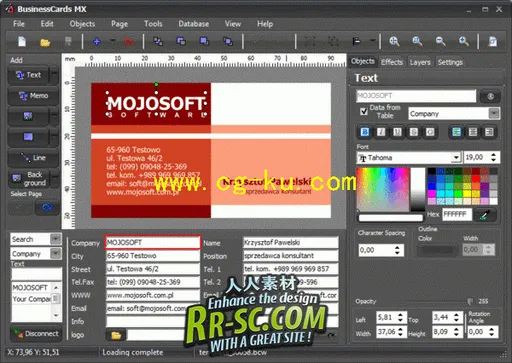
Task: Open dropdown arrow beside the image add button
Action: click(x=54, y=116)
